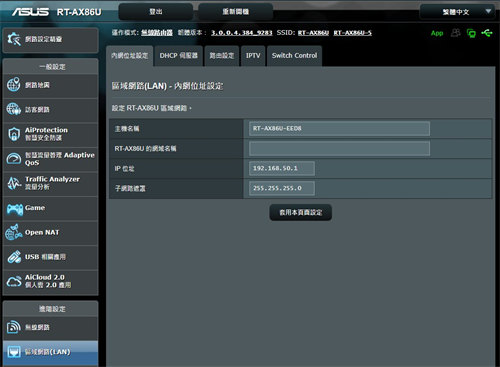Open Guest Network icon

pyautogui.click(x=14, y=109)
